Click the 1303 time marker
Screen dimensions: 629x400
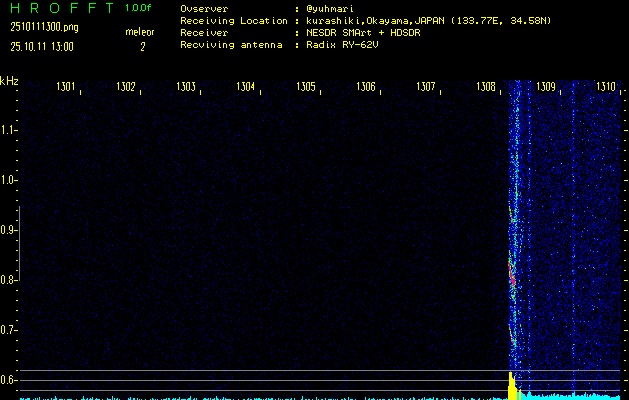186,87
